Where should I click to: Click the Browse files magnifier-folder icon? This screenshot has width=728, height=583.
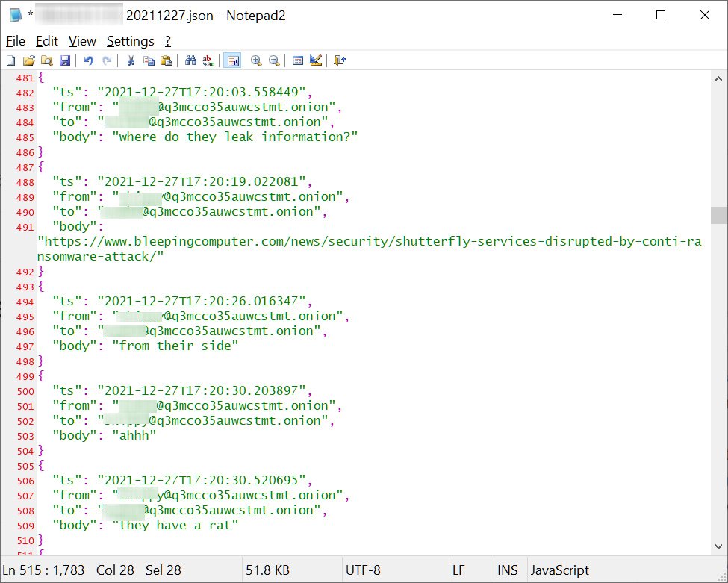click(46, 60)
